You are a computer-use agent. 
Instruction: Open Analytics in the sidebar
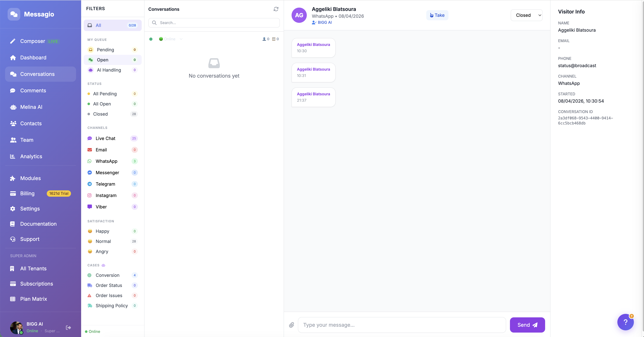(x=31, y=156)
